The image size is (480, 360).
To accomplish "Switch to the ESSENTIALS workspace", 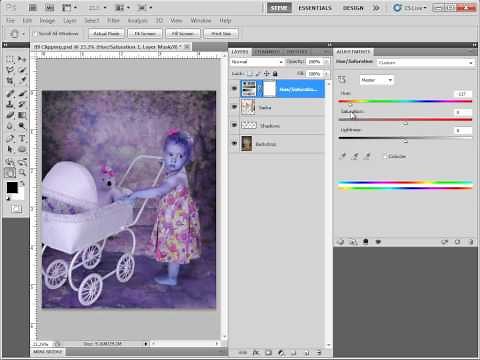I will [x=315, y=8].
